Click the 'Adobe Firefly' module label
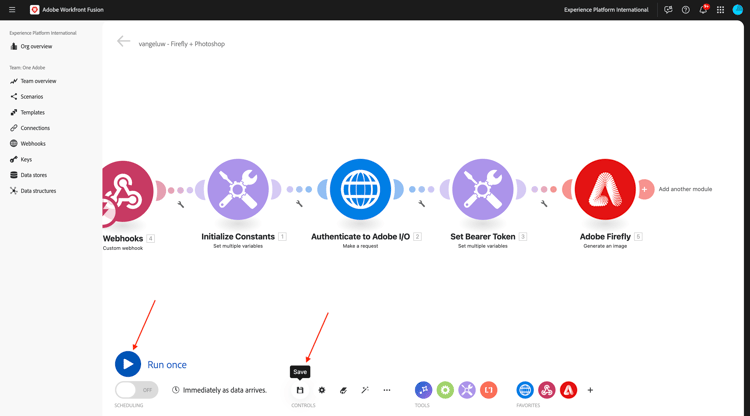This screenshot has width=750, height=416. point(605,237)
